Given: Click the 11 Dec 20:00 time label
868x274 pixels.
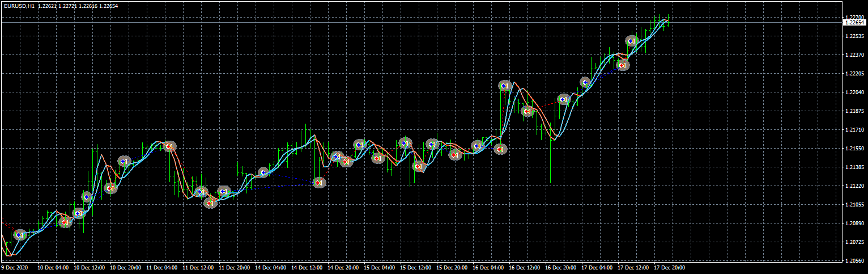Looking at the screenshot, I should pos(235,267).
